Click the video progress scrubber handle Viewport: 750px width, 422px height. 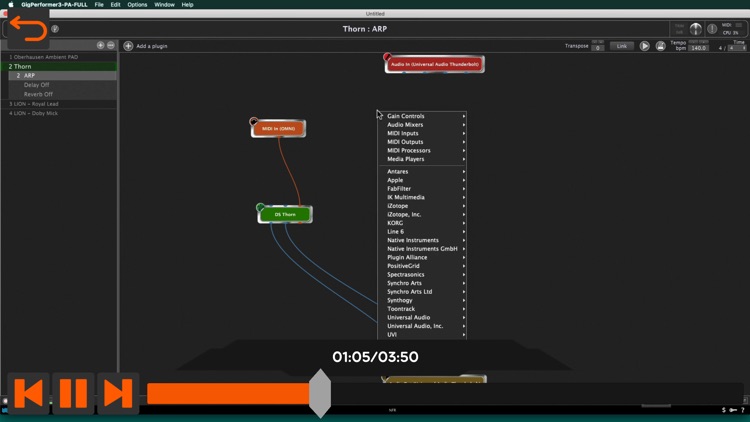click(320, 393)
